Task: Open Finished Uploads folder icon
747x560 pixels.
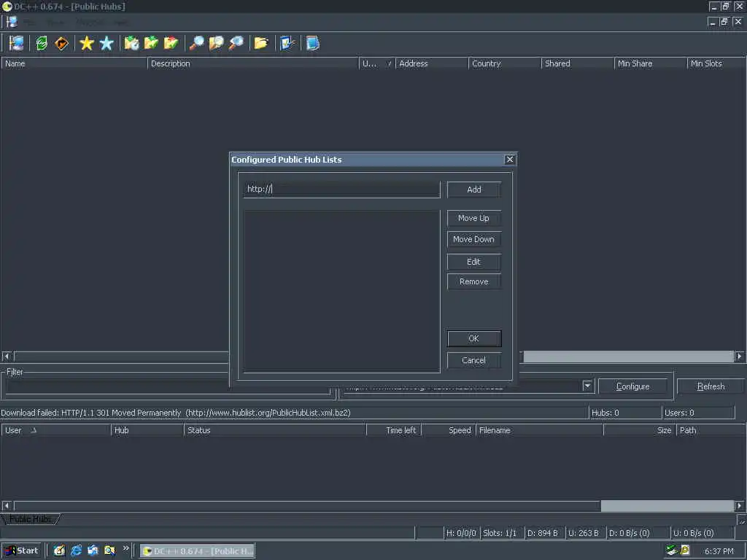Action: pos(171,43)
